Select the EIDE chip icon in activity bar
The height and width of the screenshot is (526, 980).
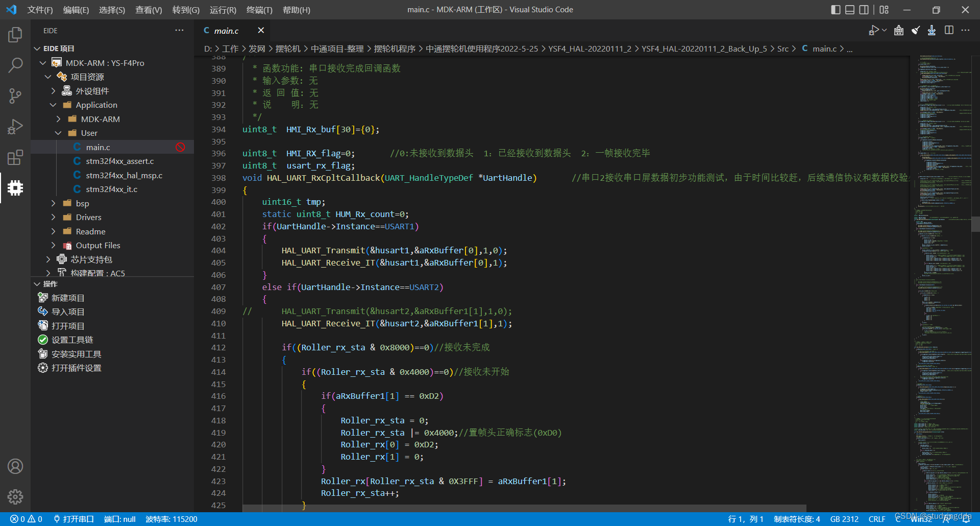pos(15,188)
